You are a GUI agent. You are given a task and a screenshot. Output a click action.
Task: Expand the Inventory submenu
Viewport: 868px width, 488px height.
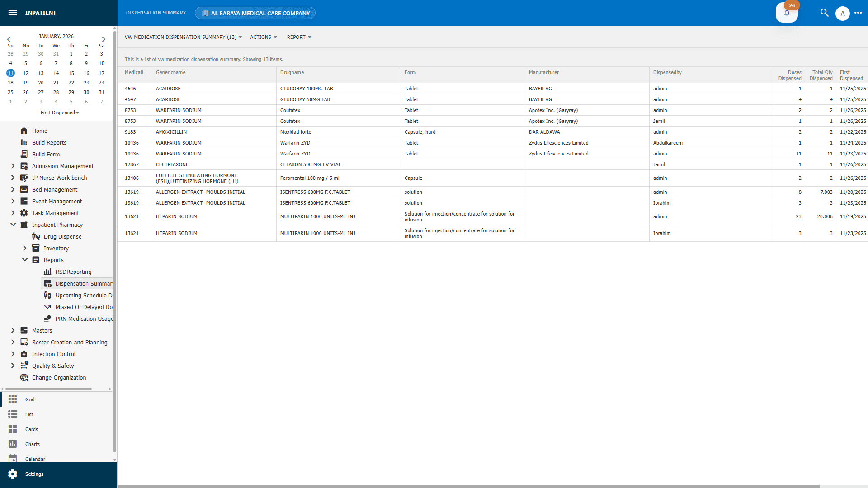[x=25, y=248]
